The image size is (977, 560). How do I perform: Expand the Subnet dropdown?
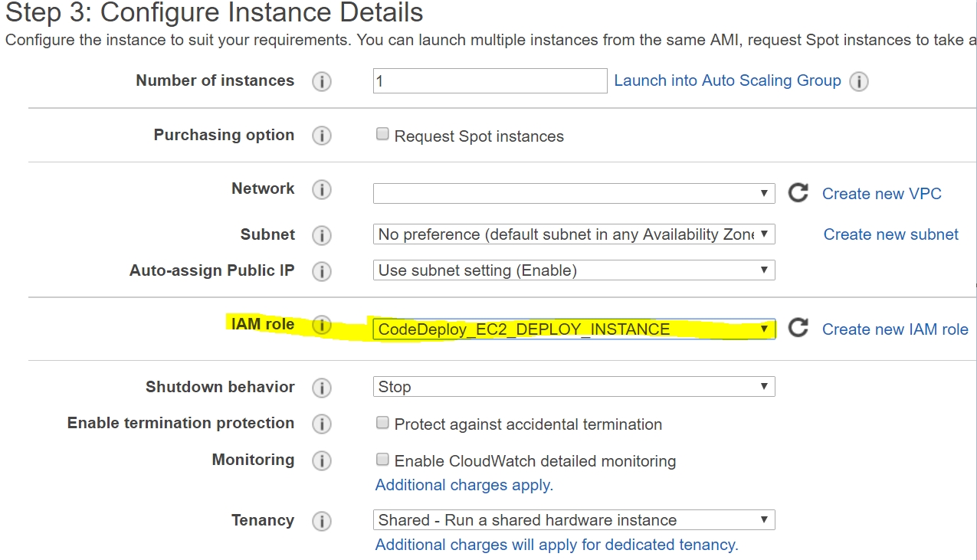(573, 234)
